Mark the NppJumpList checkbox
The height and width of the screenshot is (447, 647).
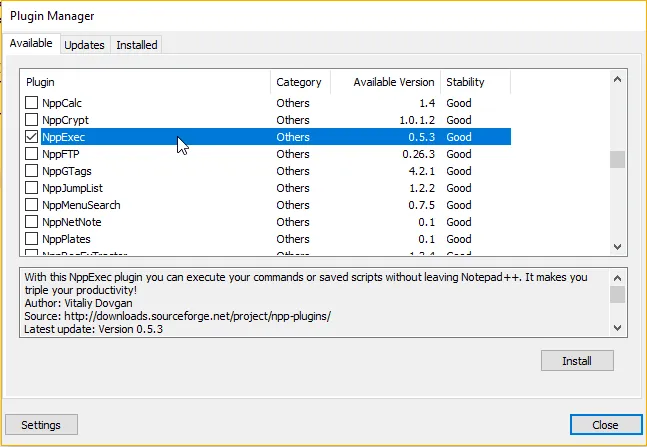(x=32, y=188)
